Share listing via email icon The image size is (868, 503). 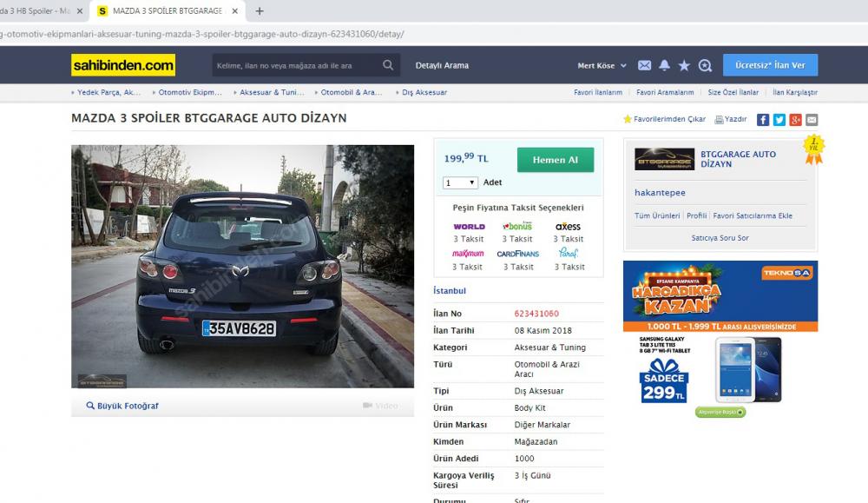click(812, 120)
